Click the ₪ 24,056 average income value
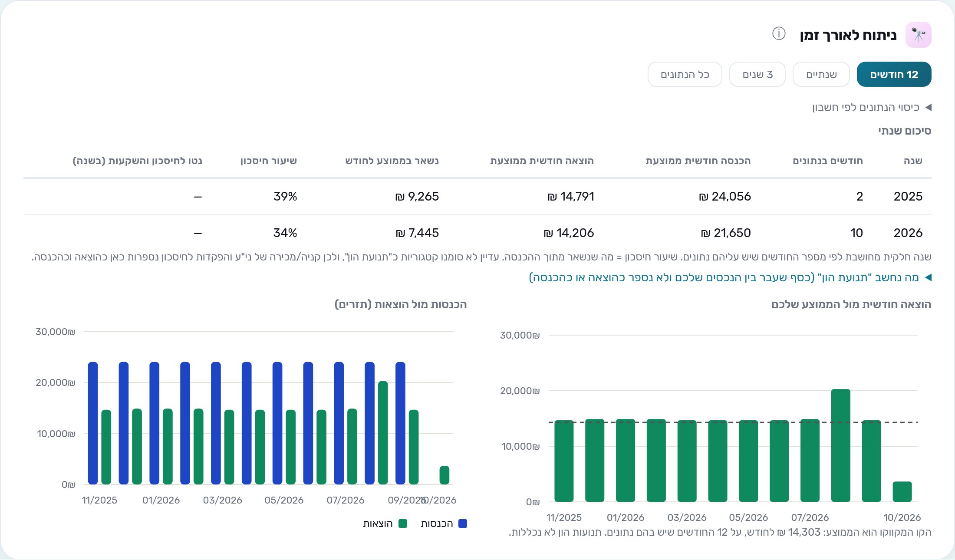The image size is (955, 560). click(x=725, y=196)
